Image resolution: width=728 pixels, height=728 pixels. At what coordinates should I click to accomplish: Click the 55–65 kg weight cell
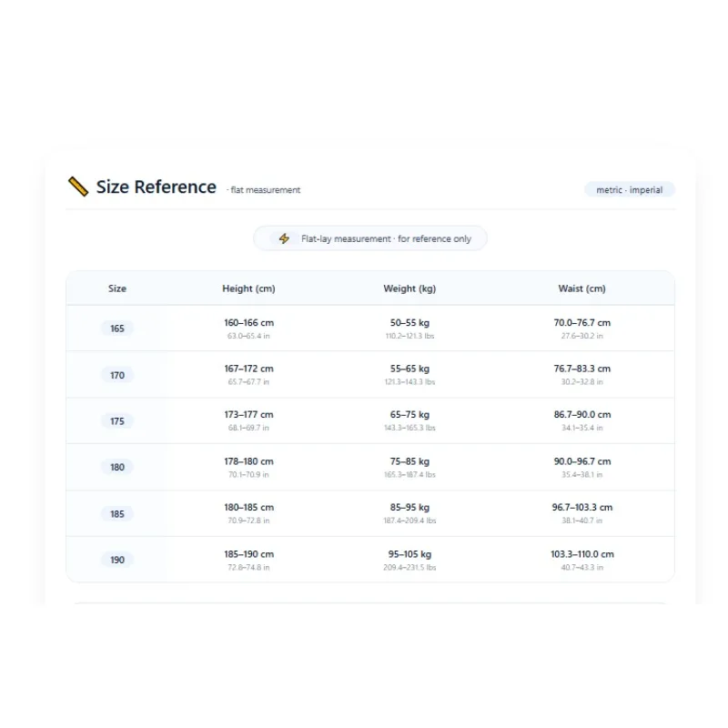pyautogui.click(x=409, y=374)
